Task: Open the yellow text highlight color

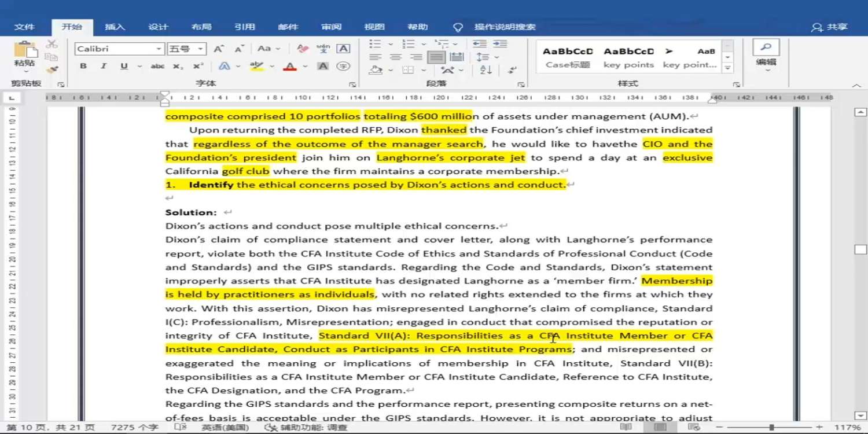Action: (x=256, y=67)
